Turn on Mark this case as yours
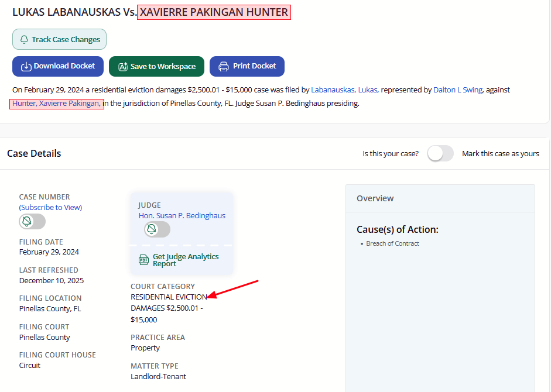 (440, 154)
